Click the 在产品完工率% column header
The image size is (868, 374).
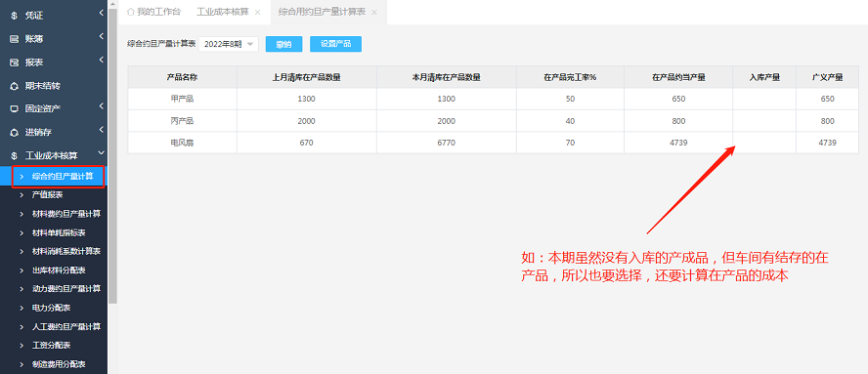coord(570,77)
